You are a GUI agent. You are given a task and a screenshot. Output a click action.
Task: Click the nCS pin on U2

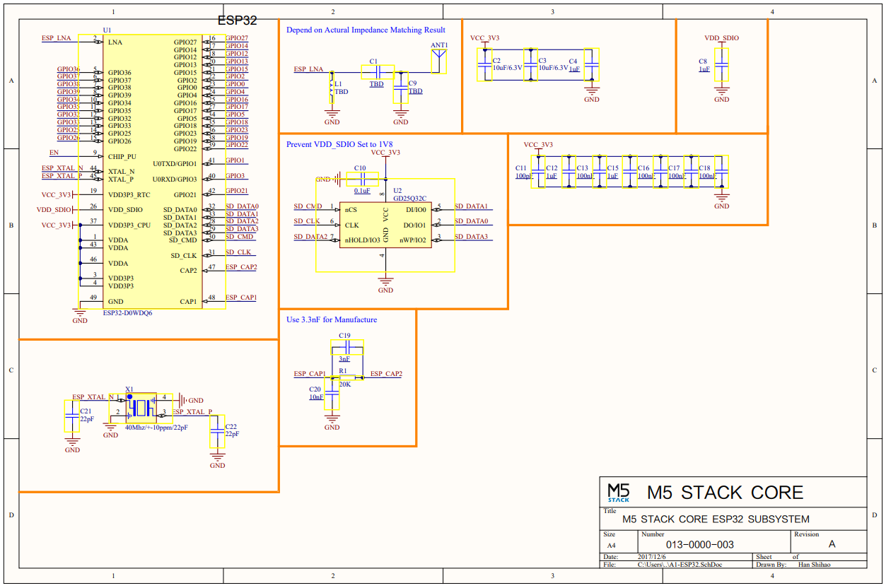(351, 210)
